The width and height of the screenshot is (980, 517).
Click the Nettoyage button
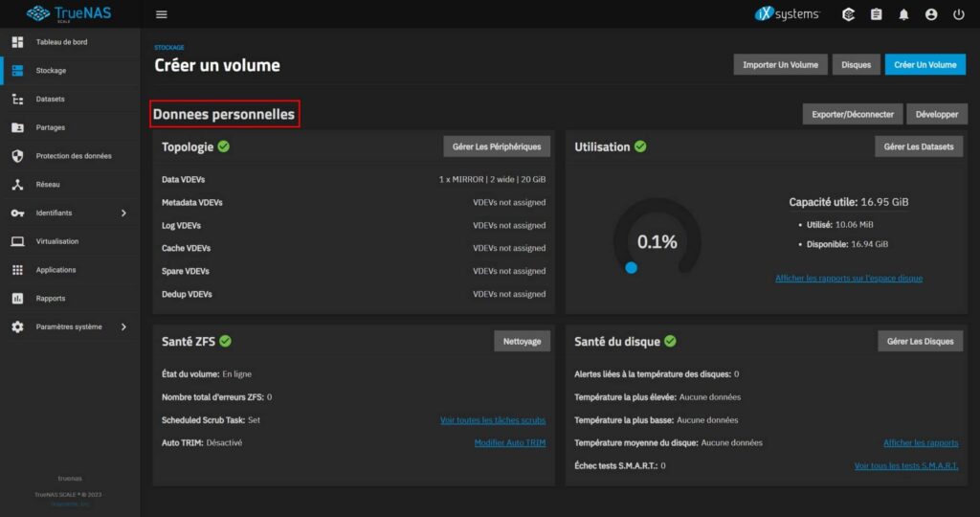pyautogui.click(x=522, y=342)
